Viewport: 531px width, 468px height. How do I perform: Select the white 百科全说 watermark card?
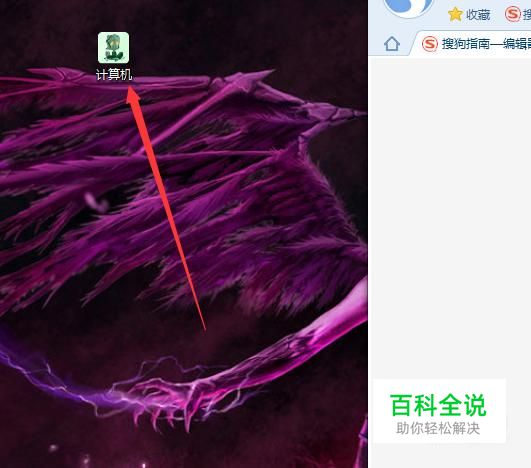[440, 411]
